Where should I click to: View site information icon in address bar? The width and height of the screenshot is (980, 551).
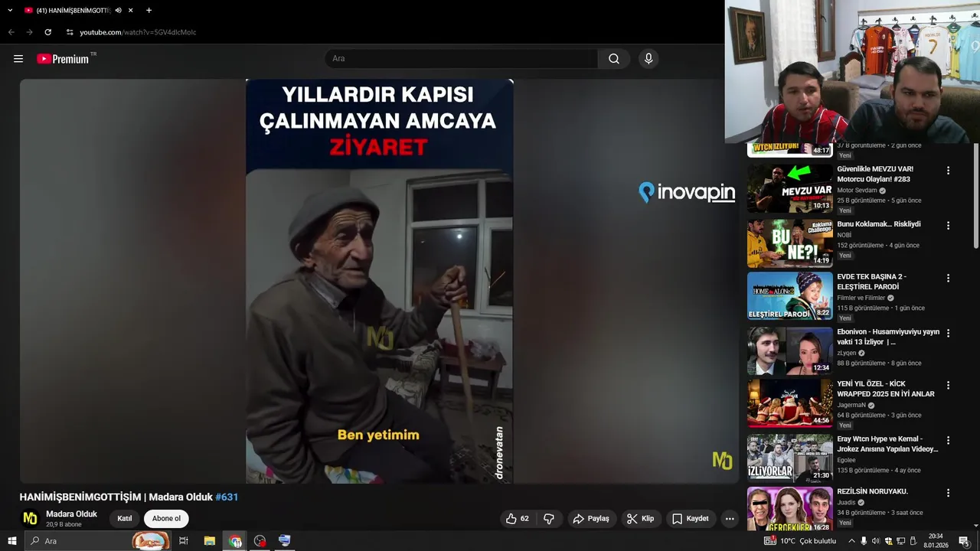69,32
